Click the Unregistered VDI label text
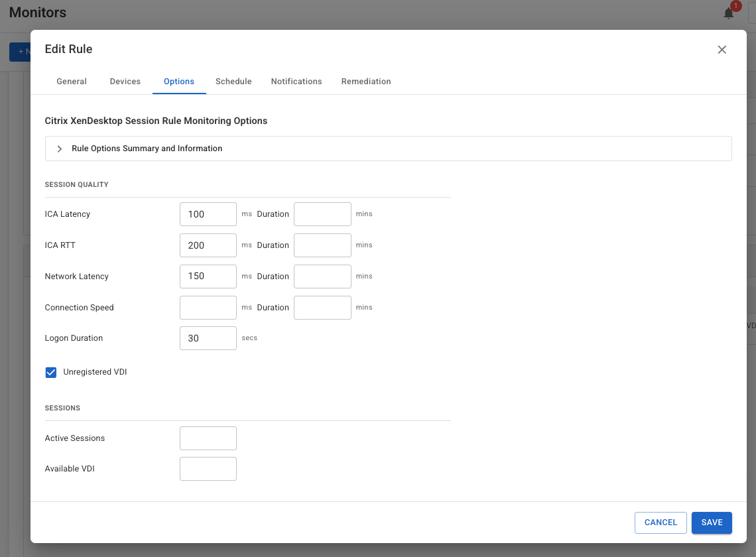 tap(95, 372)
